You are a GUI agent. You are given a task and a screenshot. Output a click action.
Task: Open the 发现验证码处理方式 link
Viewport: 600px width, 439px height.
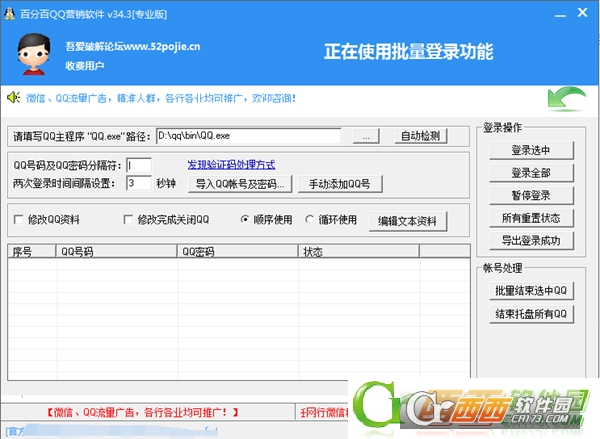231,165
